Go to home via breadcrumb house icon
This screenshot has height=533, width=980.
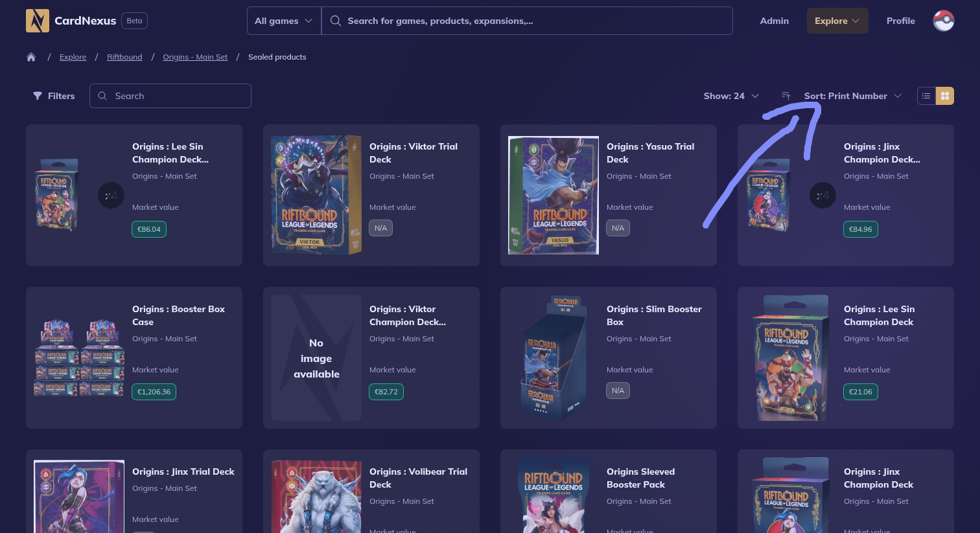pos(31,57)
